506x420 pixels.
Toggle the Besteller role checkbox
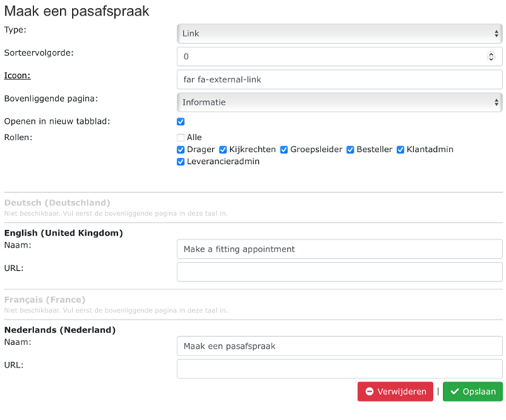point(351,150)
